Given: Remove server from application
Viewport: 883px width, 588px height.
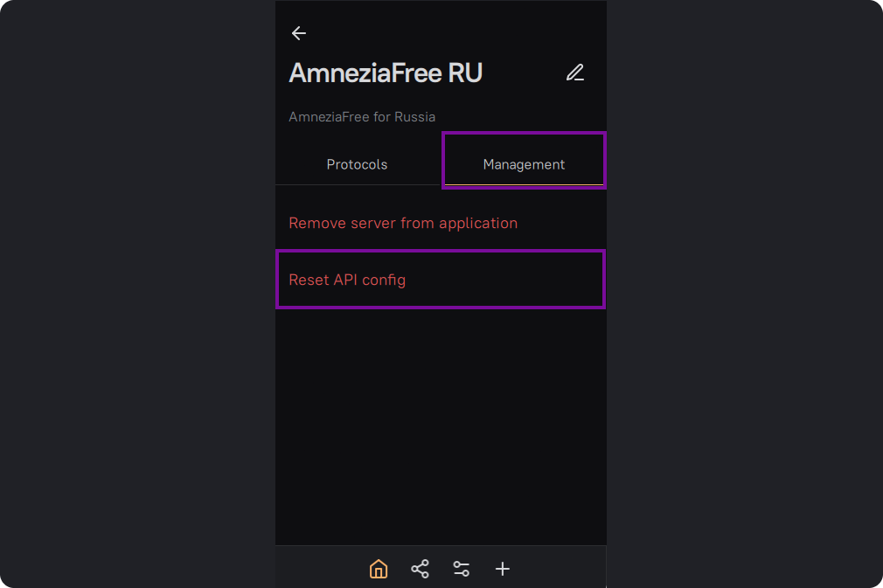Looking at the screenshot, I should (x=403, y=223).
